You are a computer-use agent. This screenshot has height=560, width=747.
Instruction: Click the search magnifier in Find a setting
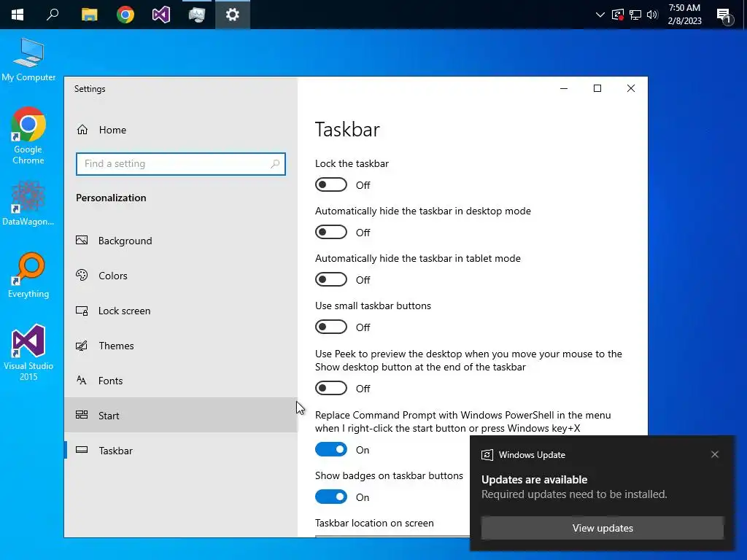click(x=275, y=164)
